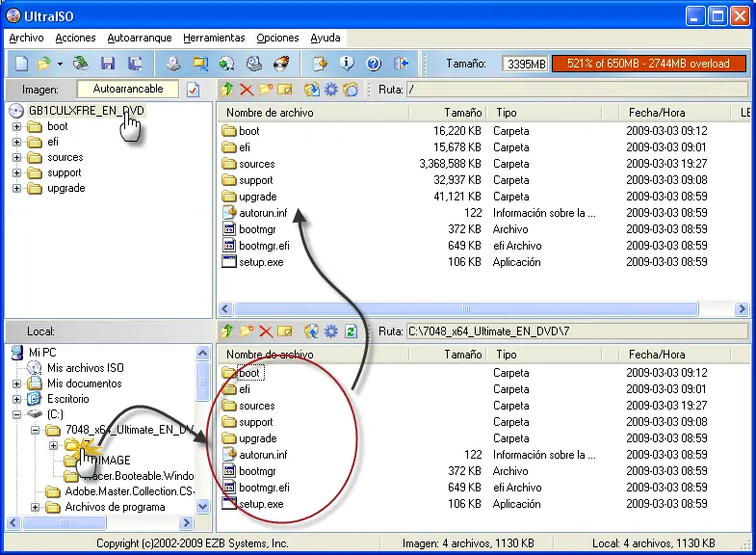Viewport: 756px width, 555px height.
Task: Create a new ISO image with New icon
Action: point(21,64)
